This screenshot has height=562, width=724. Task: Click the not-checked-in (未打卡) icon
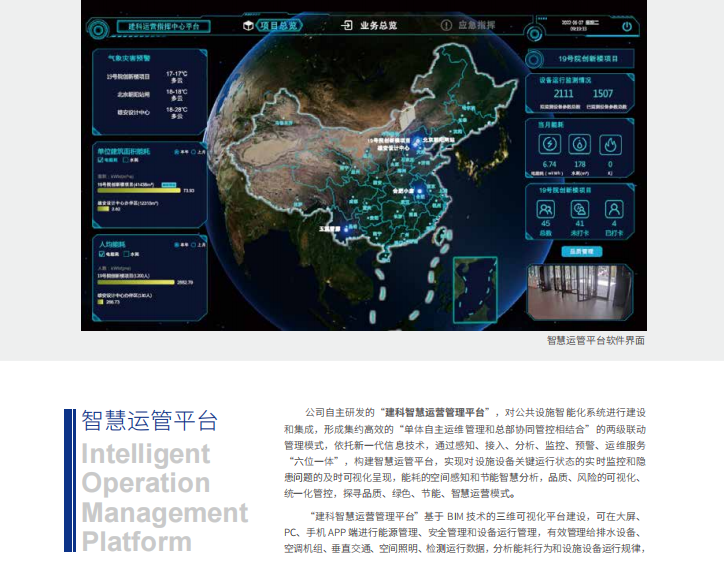click(579, 210)
